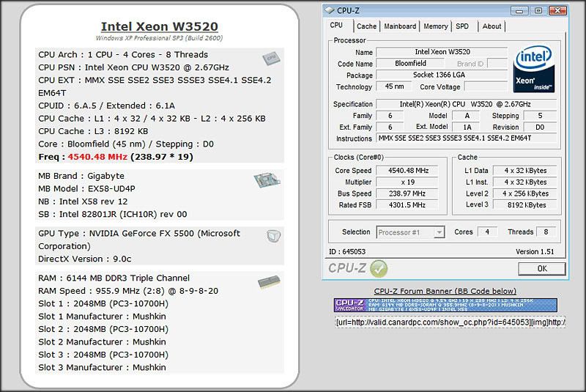Click the L1 Inst. cache value

525,182
